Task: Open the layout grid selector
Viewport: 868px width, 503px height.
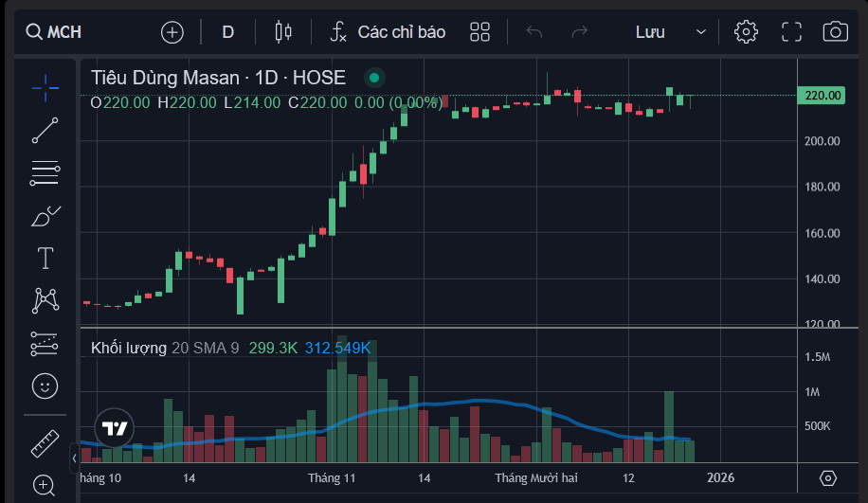Action: pos(479,32)
